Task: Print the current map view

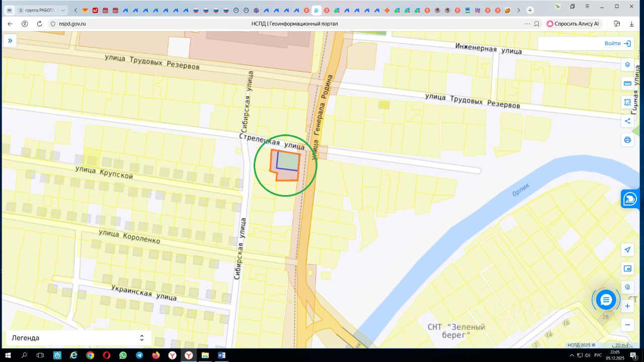Action: click(627, 140)
